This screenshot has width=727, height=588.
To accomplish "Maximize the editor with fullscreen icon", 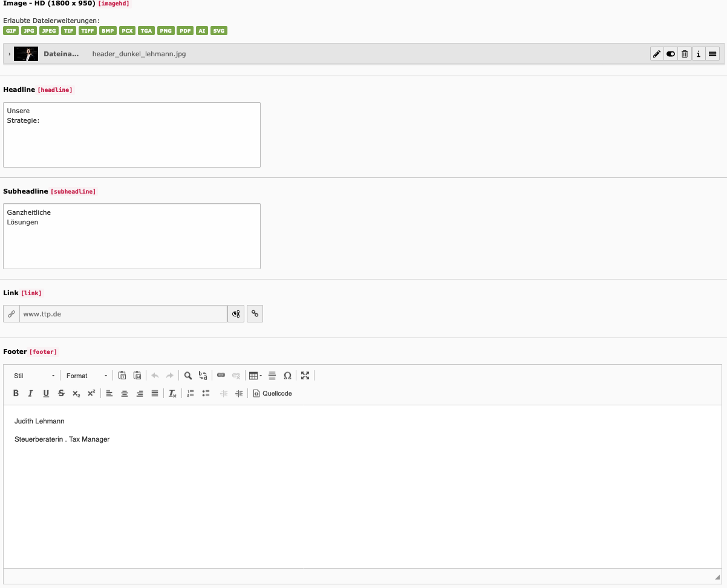I will coord(305,376).
